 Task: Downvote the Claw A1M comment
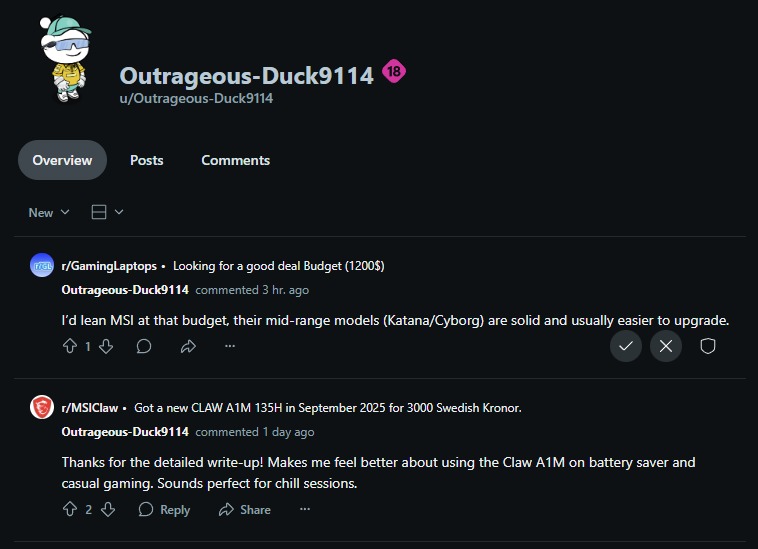[108, 509]
